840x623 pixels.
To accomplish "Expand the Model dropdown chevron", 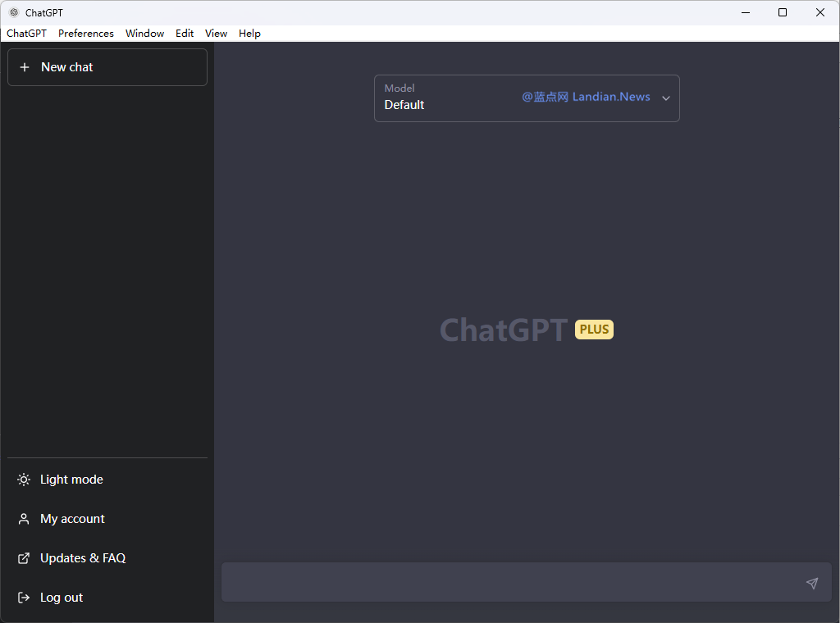I will pos(666,98).
